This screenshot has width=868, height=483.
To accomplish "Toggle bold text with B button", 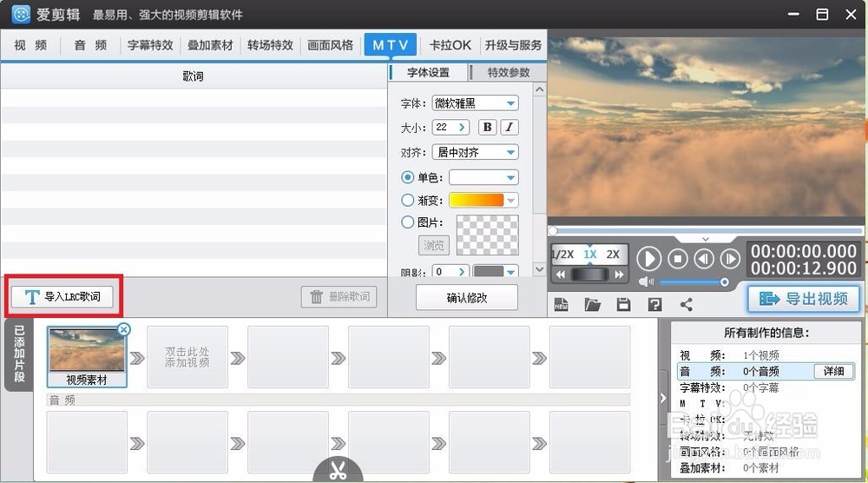I will (x=487, y=127).
